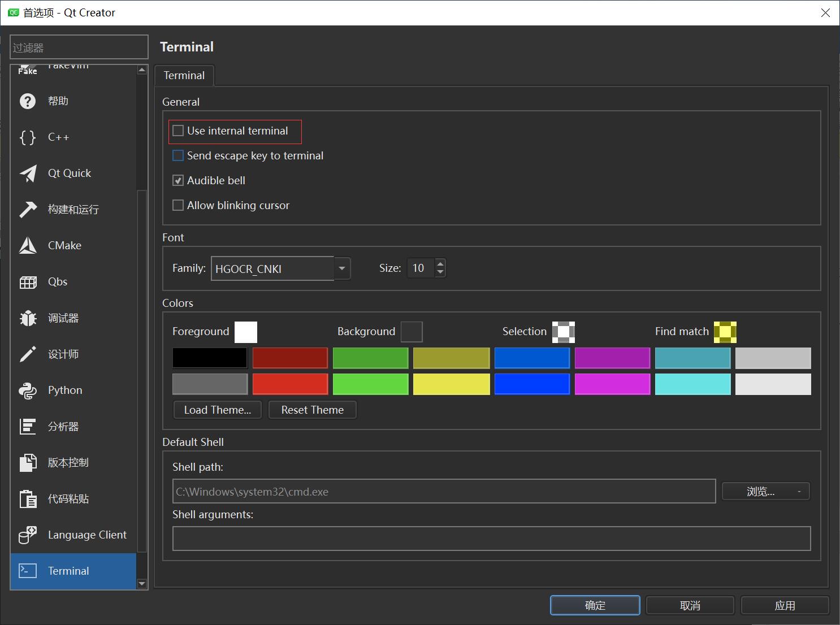Image resolution: width=840 pixels, height=625 pixels.
Task: Confirm with the 确定 button
Action: click(x=595, y=605)
